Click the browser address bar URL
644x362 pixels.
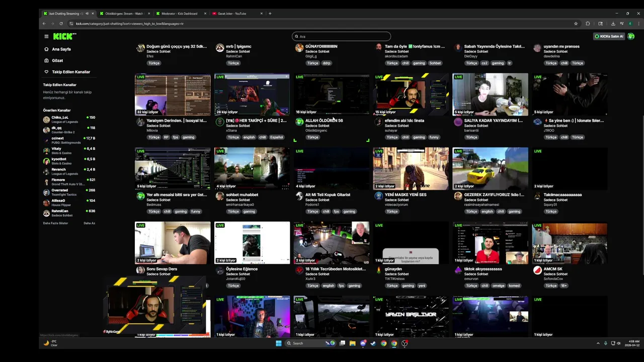tap(130, 24)
